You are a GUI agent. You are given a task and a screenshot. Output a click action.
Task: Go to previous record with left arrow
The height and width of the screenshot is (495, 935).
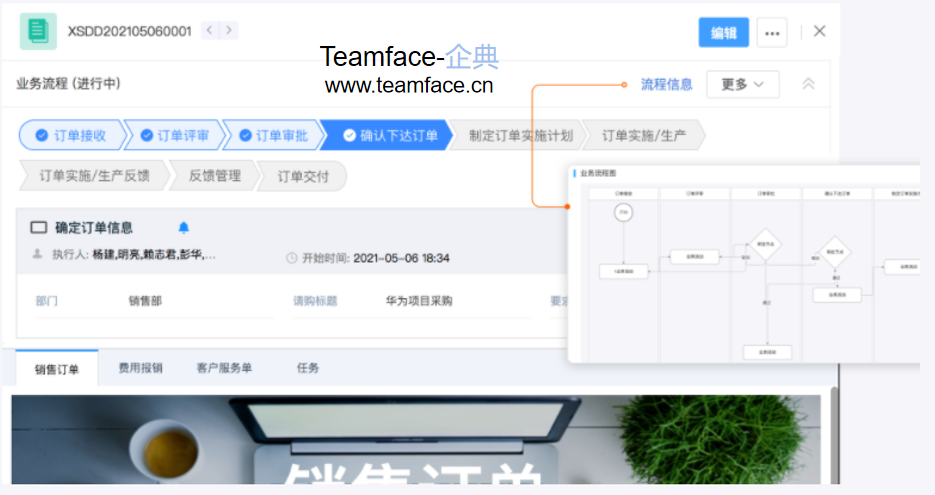click(x=210, y=30)
